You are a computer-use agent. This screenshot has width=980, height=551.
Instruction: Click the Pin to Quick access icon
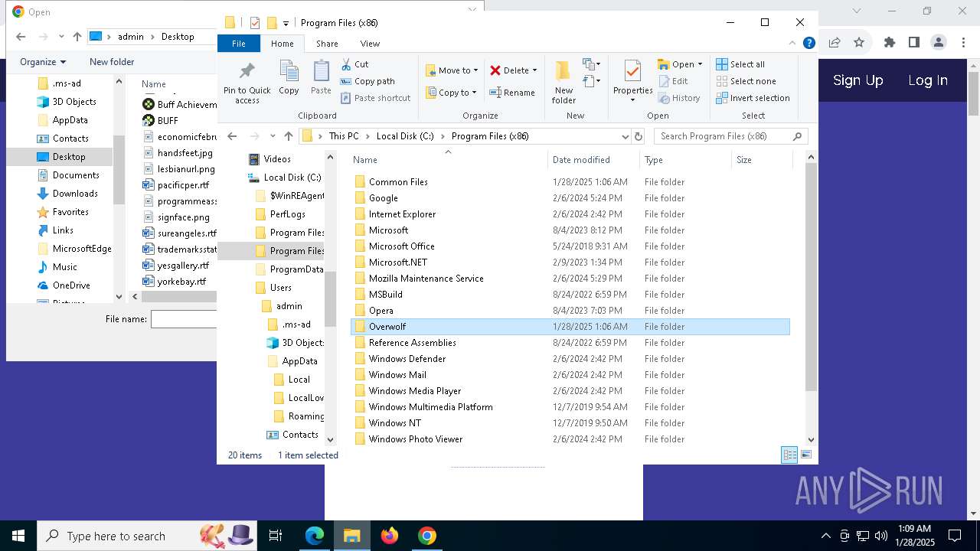247,71
